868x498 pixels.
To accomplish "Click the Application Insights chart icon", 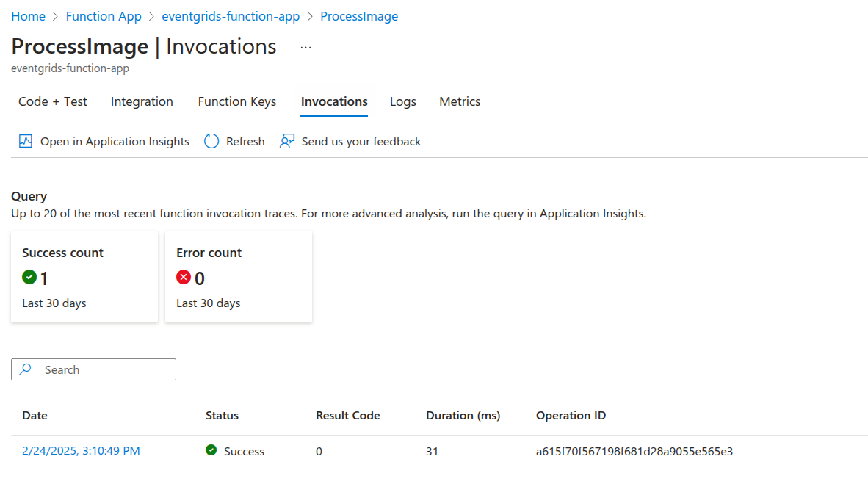I will pyautogui.click(x=26, y=141).
